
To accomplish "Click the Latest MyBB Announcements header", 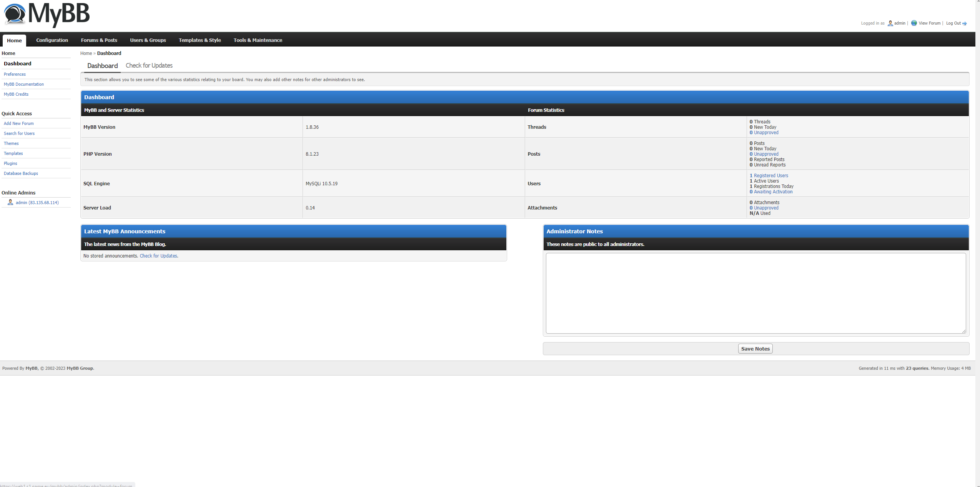I will click(294, 231).
